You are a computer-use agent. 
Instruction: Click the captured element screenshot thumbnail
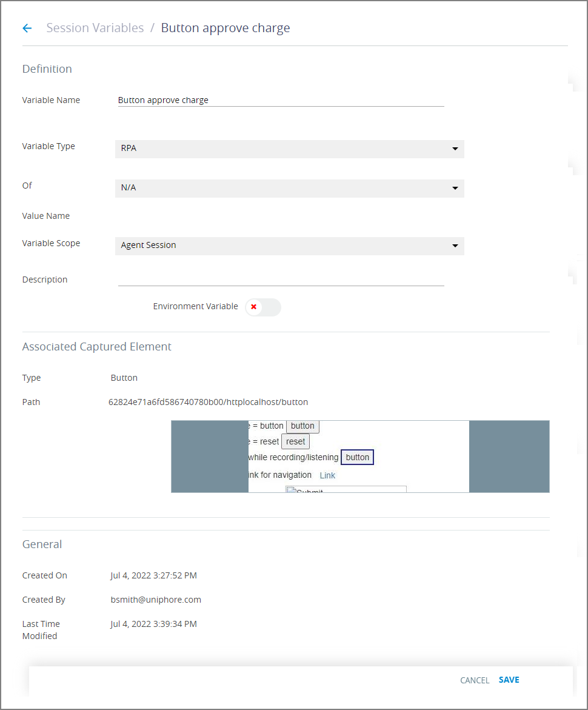[x=360, y=457]
